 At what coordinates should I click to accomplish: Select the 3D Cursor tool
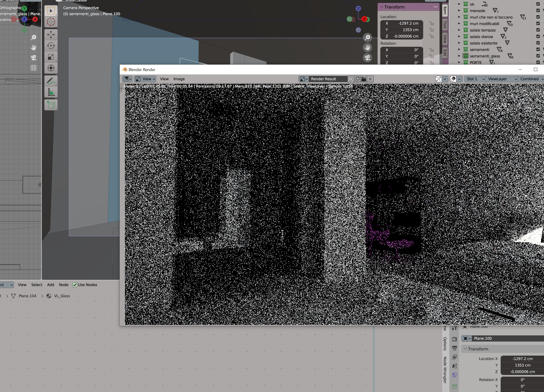click(x=51, y=22)
